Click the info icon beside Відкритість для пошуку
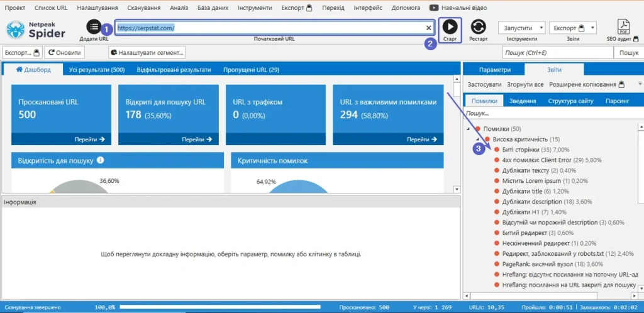This screenshot has height=313, width=644. click(100, 160)
